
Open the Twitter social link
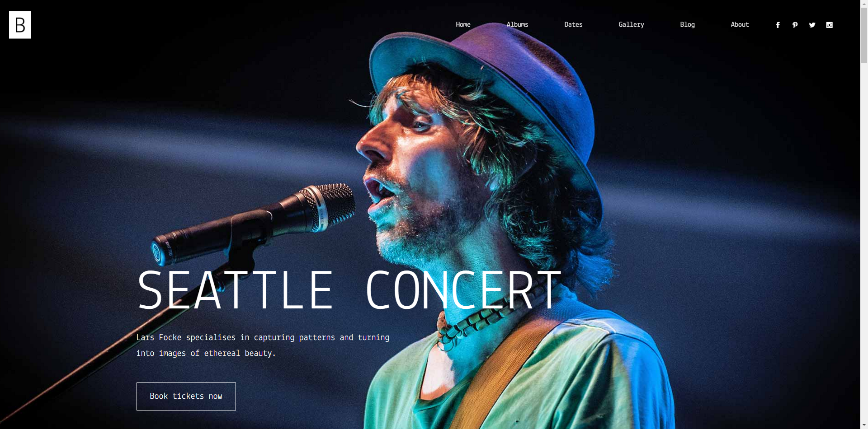click(812, 25)
